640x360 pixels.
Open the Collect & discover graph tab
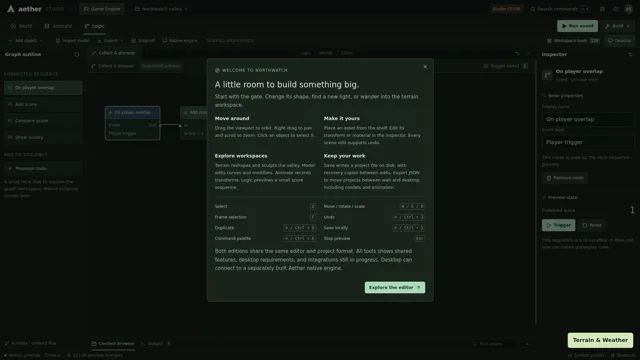(113, 53)
